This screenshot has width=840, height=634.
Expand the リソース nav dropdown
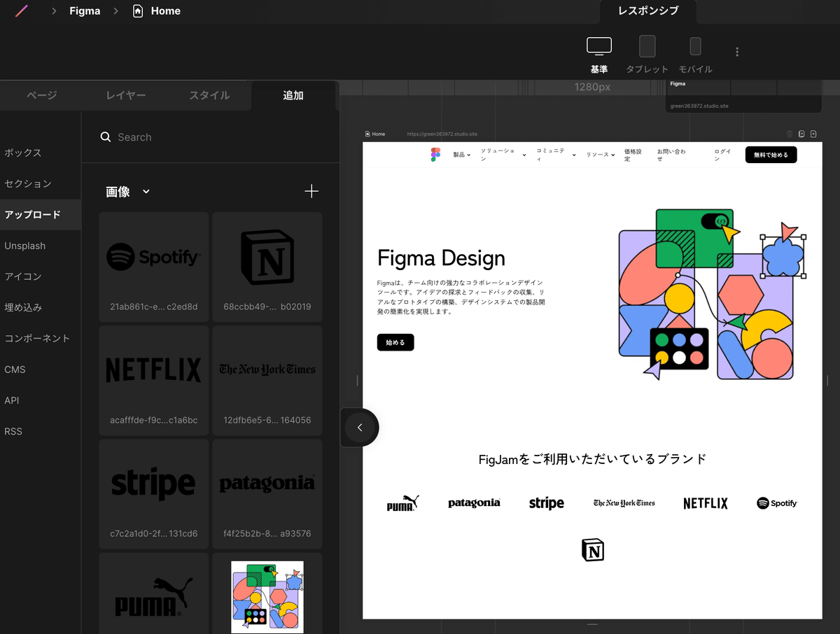[x=601, y=155]
